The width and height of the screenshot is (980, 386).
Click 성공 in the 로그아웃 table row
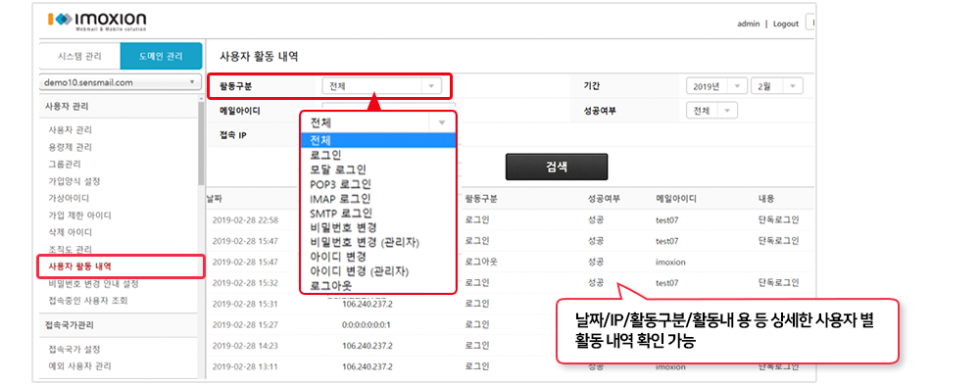pyautogui.click(x=596, y=262)
